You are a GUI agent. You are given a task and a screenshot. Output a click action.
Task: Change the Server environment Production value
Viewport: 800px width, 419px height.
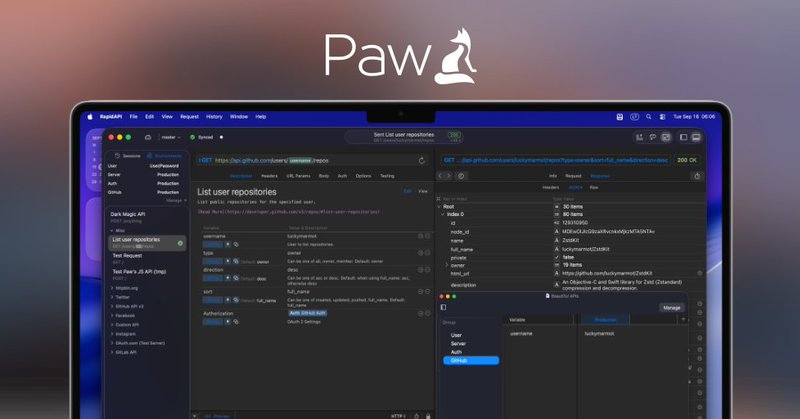[168, 175]
